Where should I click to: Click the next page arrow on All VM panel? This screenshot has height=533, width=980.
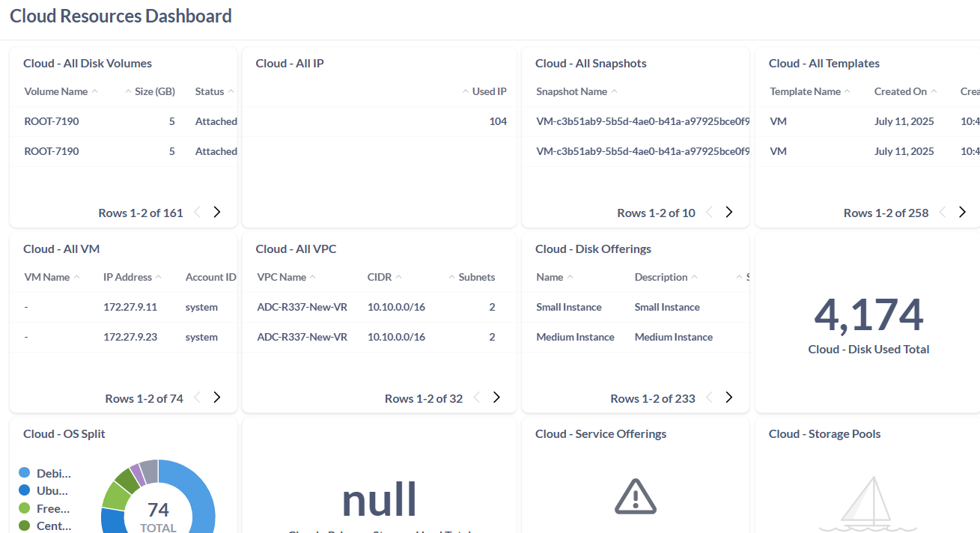216,398
